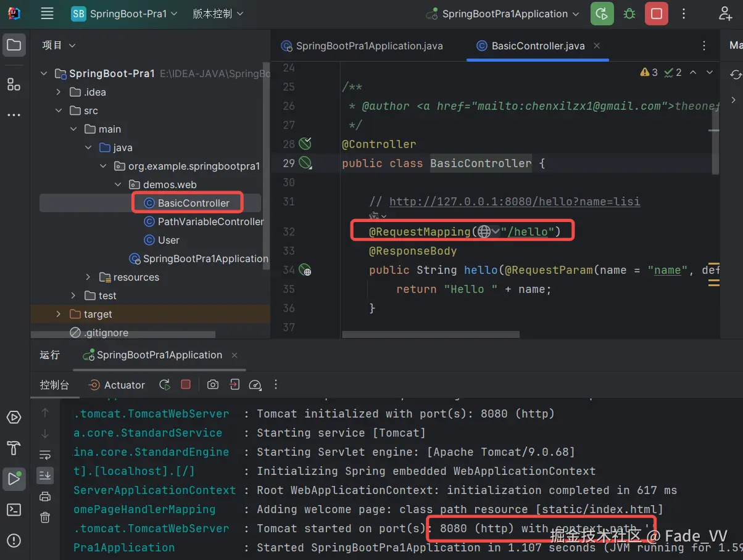Screen dimensions: 743x560
Task: Select User class in project tree
Action: point(161,240)
